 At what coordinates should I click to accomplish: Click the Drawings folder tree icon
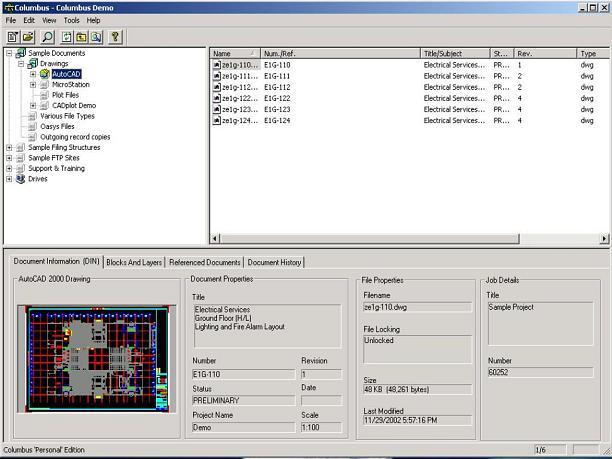[x=32, y=63]
